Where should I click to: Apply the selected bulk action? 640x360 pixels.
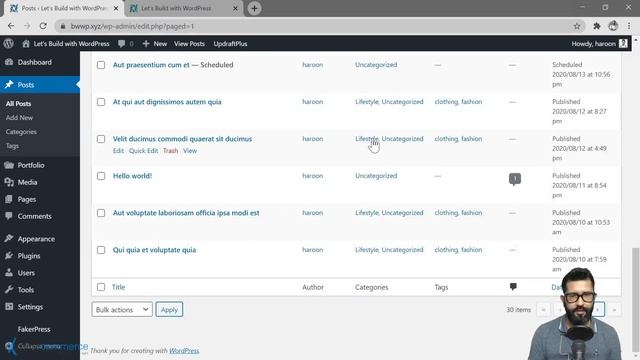[169, 309]
